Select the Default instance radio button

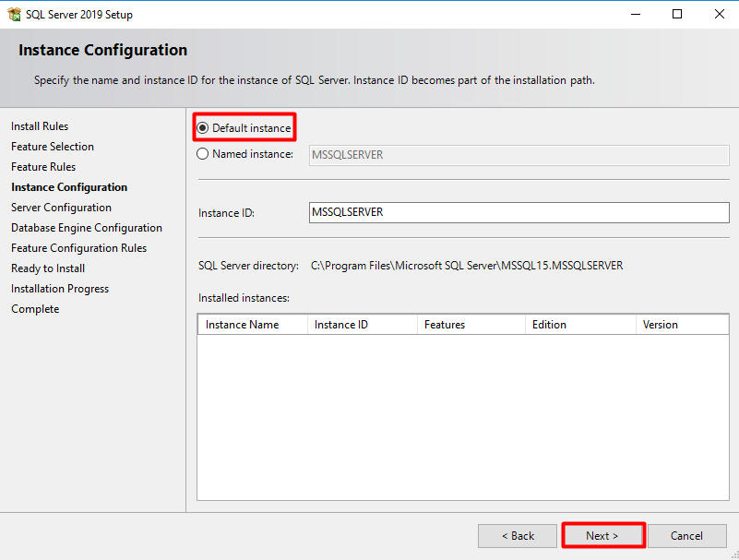click(x=203, y=127)
